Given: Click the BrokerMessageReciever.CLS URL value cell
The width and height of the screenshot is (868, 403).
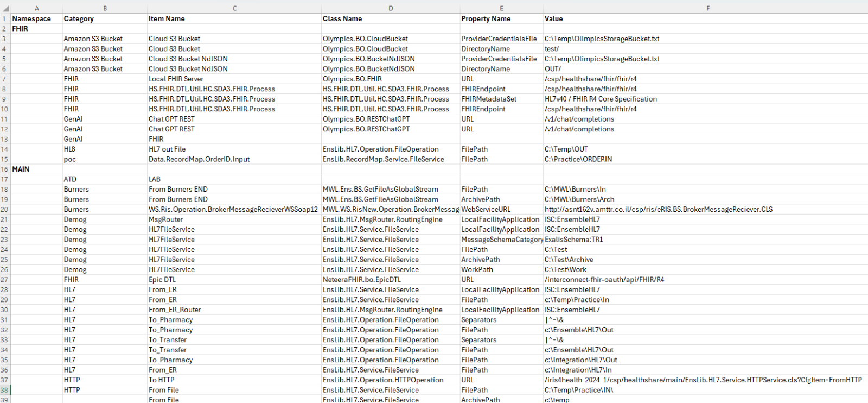Looking at the screenshot, I should pyautogui.click(x=658, y=210).
